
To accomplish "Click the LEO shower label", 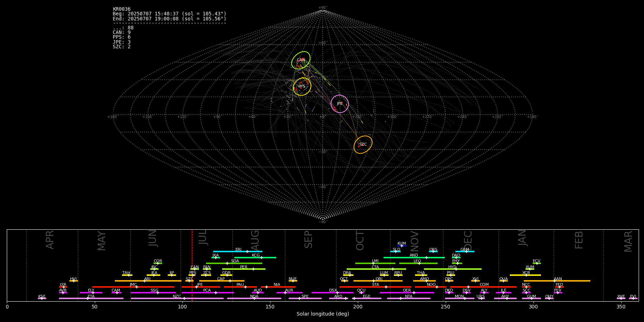I will click(418, 261).
